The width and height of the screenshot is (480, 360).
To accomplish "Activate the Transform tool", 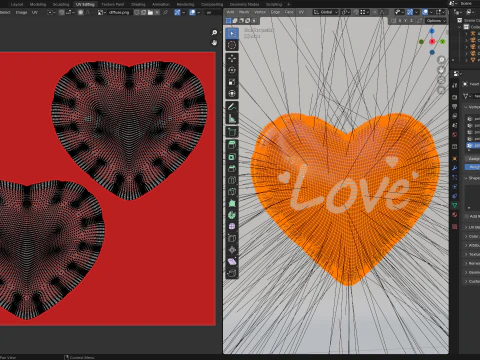I will pos(232,93).
